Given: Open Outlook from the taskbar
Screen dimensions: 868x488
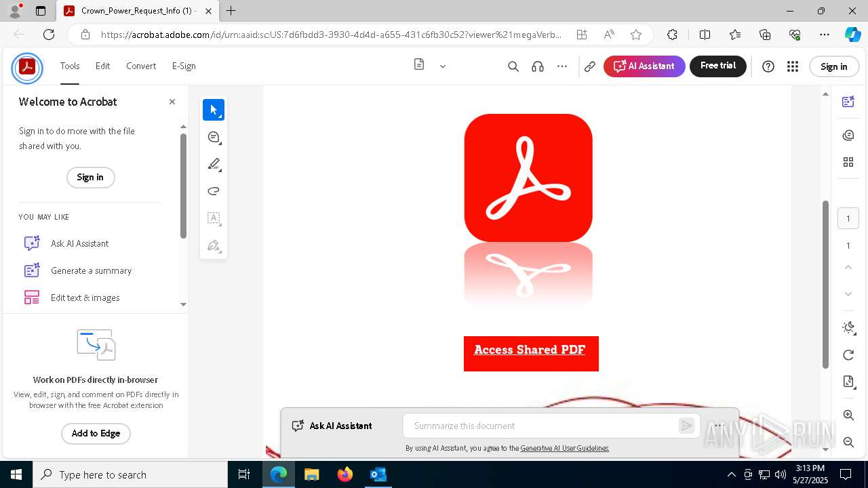Looking at the screenshot, I should [378, 474].
